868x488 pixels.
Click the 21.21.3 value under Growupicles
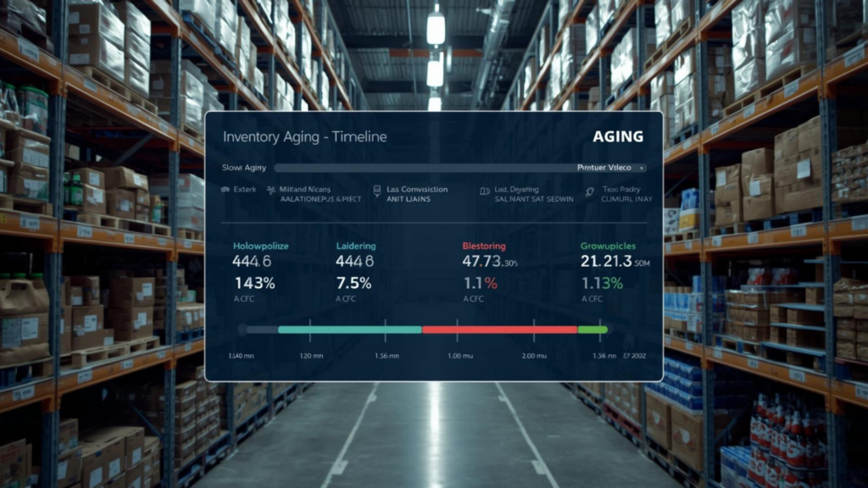pos(606,261)
